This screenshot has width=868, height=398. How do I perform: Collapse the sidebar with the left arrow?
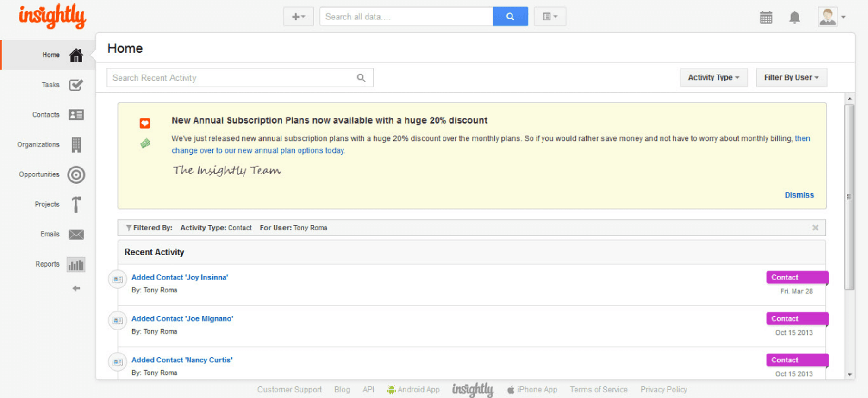(x=76, y=288)
